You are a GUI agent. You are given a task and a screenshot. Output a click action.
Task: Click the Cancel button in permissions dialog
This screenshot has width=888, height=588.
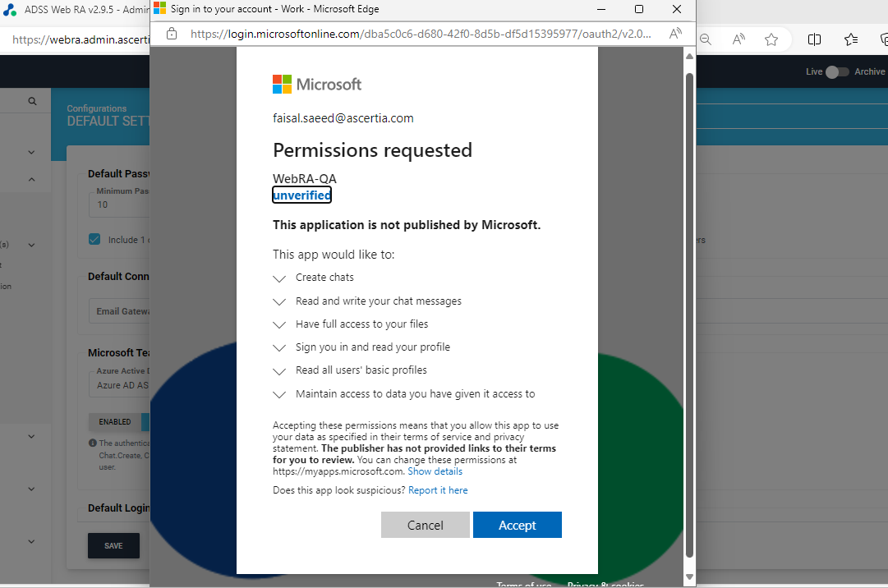coord(426,525)
